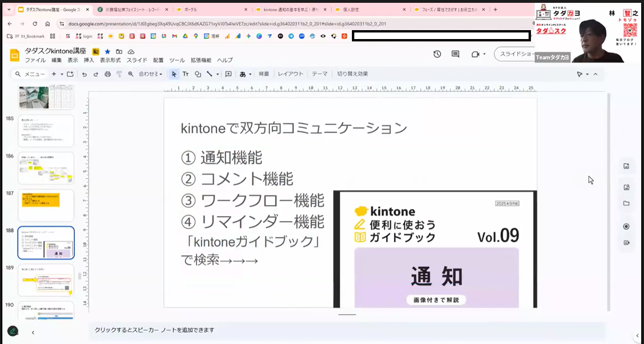Click the speaker notes text area
The width and height of the screenshot is (644, 344).
[330, 330]
